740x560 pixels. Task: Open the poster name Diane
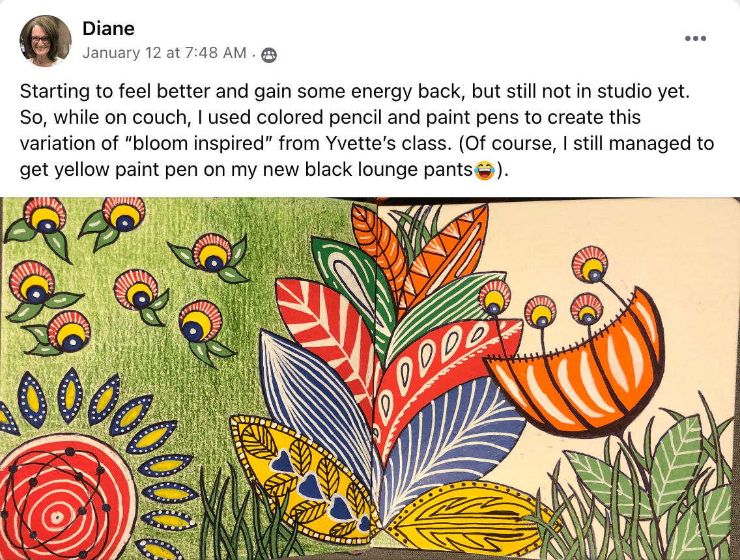click(x=108, y=29)
